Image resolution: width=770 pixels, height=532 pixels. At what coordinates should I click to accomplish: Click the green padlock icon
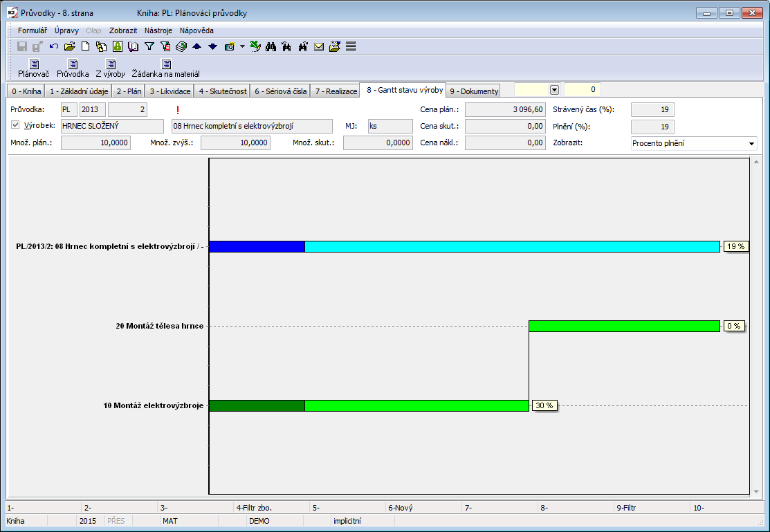(118, 46)
